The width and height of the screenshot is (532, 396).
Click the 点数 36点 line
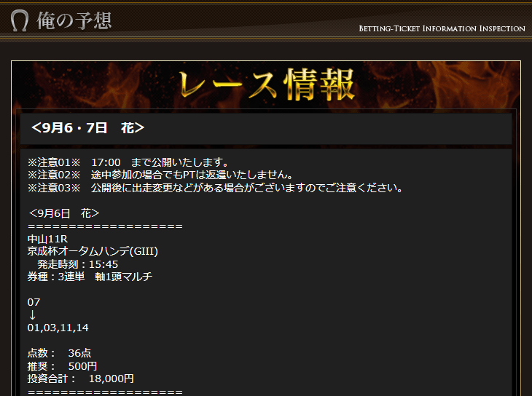pos(59,353)
